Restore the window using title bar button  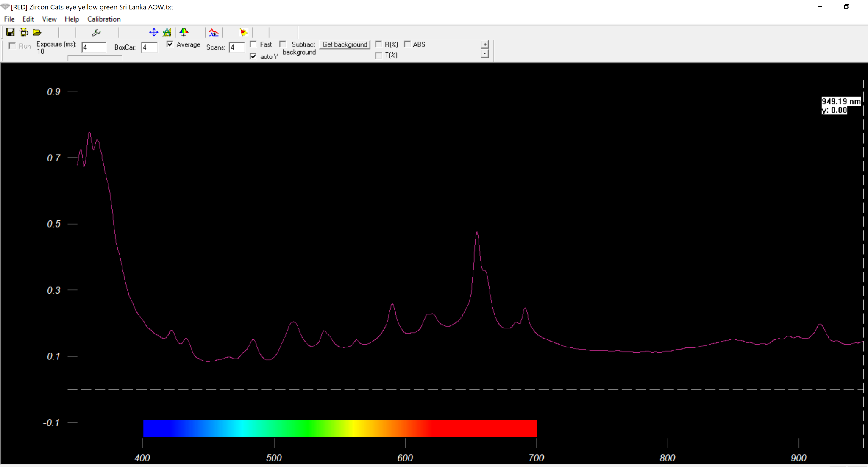846,7
